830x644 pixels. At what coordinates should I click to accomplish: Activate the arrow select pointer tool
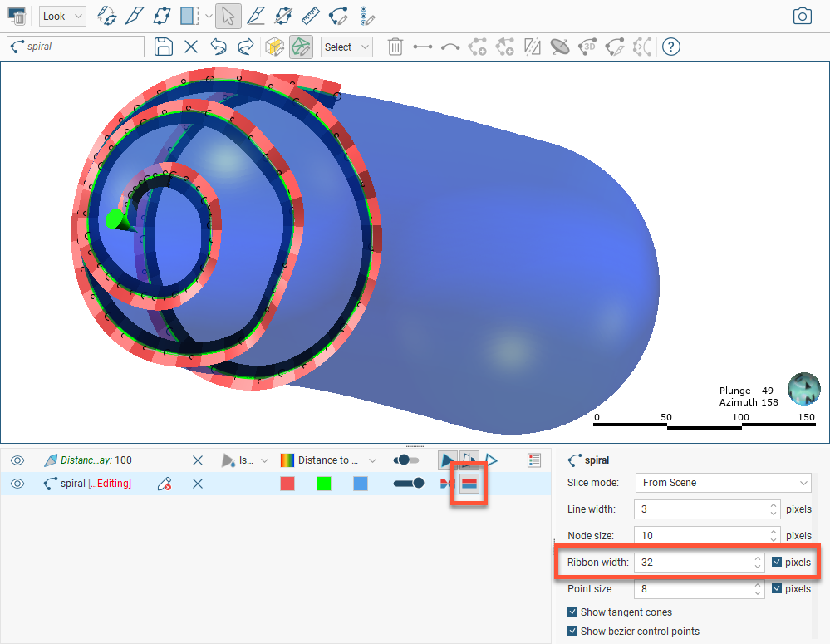coord(228,16)
